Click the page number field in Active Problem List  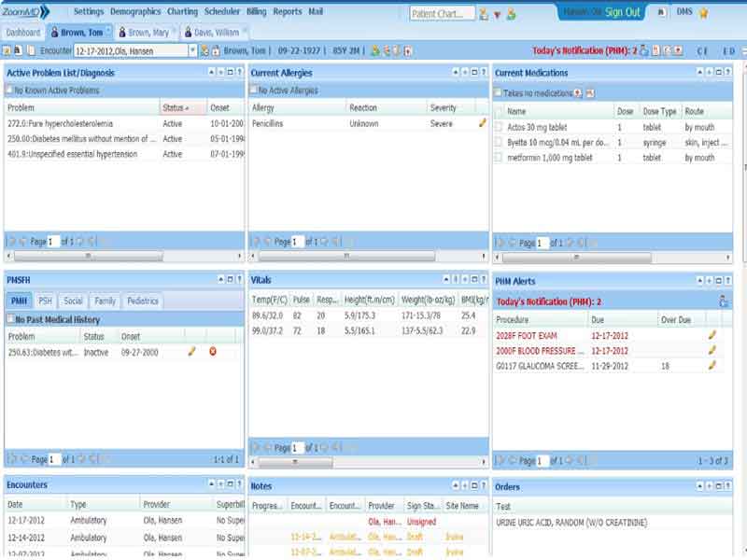(53, 242)
